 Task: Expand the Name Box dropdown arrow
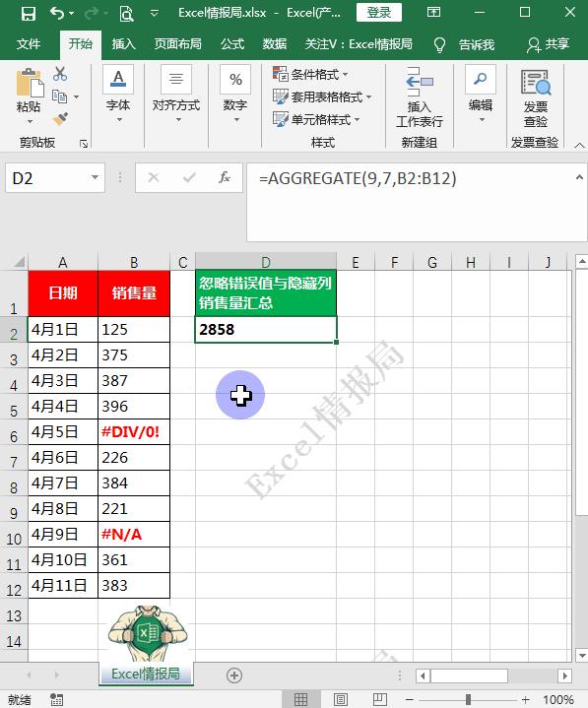pos(95,177)
